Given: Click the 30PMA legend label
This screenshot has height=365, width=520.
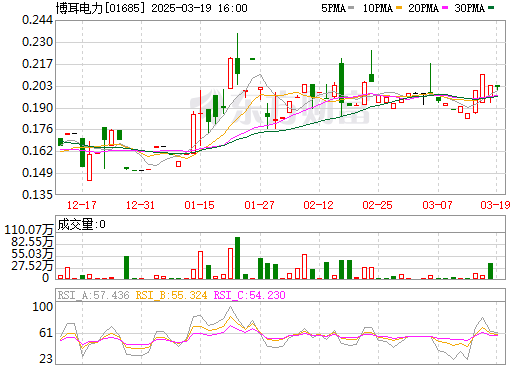Looking at the screenshot, I should 469,8.
